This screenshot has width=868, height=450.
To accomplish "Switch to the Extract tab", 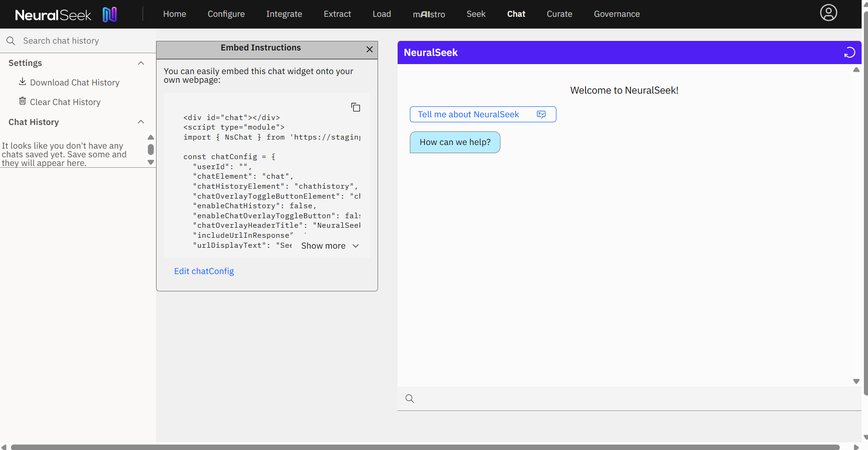I will tap(338, 14).
